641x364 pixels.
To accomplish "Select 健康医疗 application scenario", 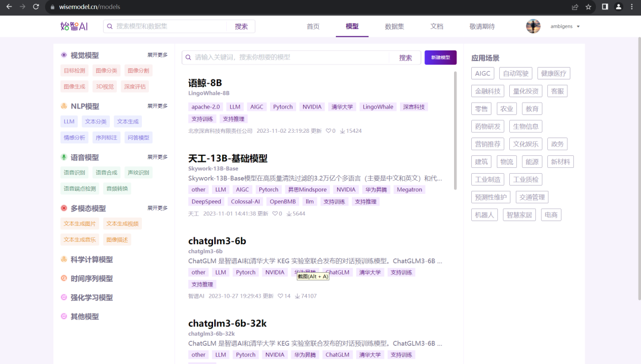I will [x=554, y=73].
